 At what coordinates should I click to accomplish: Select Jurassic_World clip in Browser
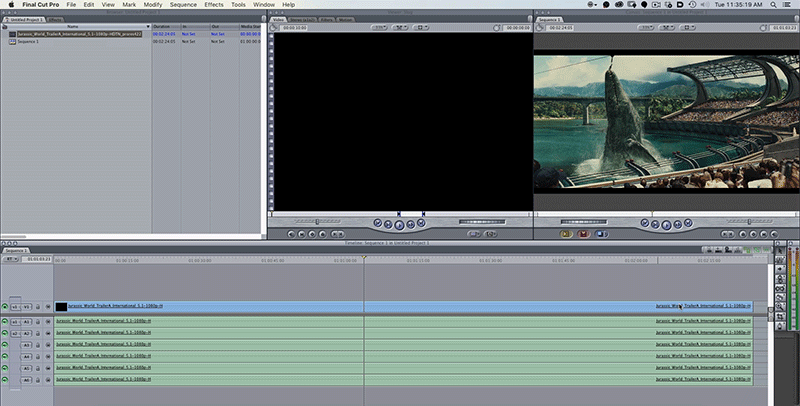pos(79,34)
